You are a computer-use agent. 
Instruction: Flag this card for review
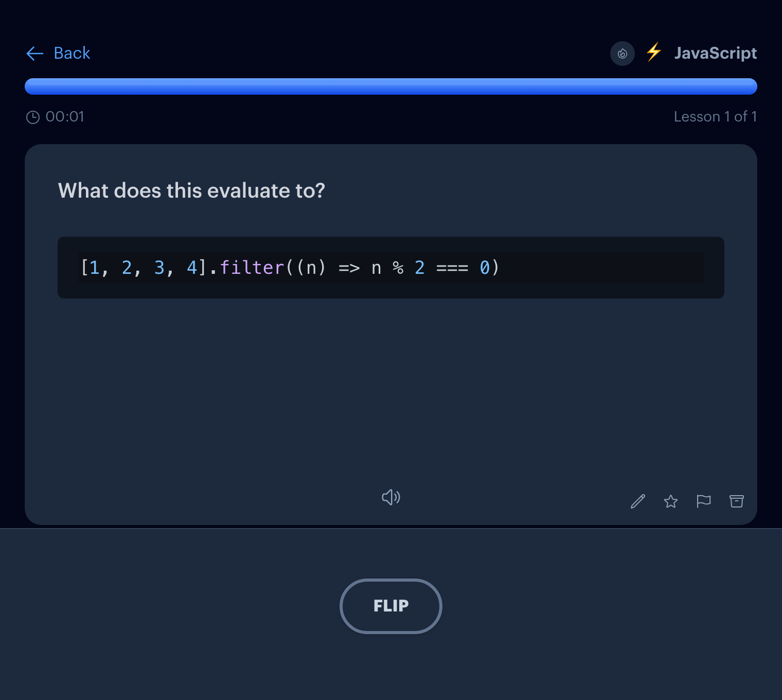[704, 501]
